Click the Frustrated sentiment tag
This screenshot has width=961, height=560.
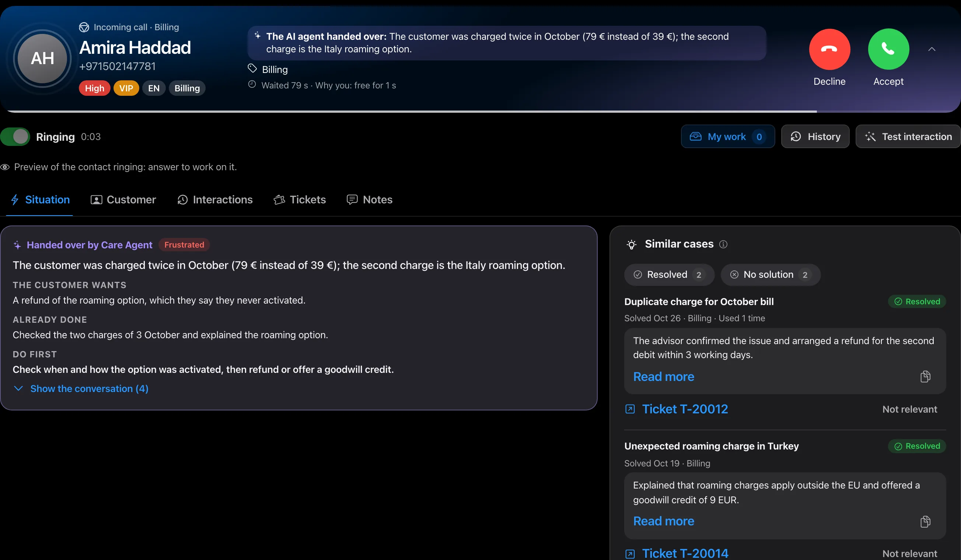(184, 245)
